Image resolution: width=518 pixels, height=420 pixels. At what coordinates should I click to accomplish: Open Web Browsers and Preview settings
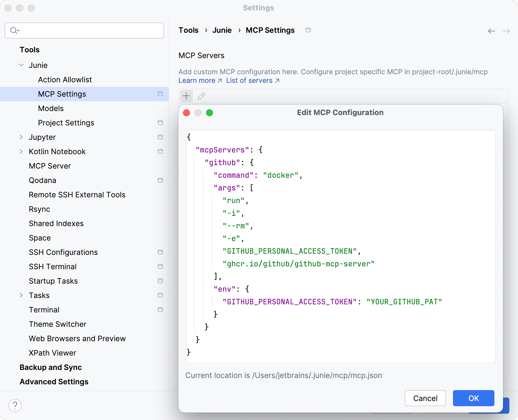tap(77, 339)
